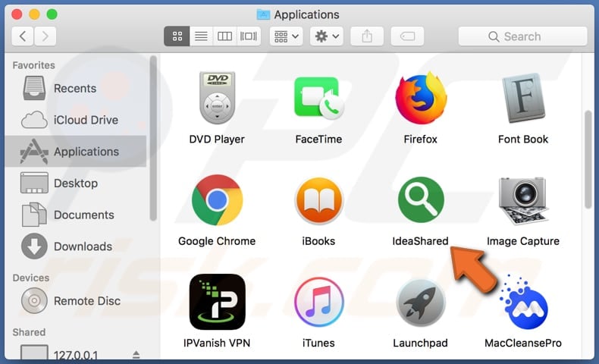Screen dimensions: 599x364
Task: Open the DVD Player app icon
Action: [x=217, y=98]
